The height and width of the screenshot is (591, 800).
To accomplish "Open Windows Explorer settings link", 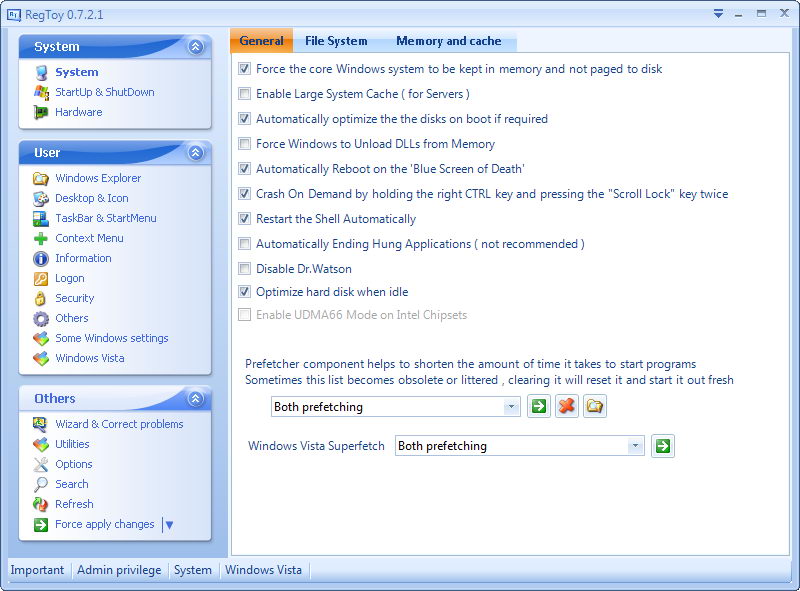I will [98, 179].
